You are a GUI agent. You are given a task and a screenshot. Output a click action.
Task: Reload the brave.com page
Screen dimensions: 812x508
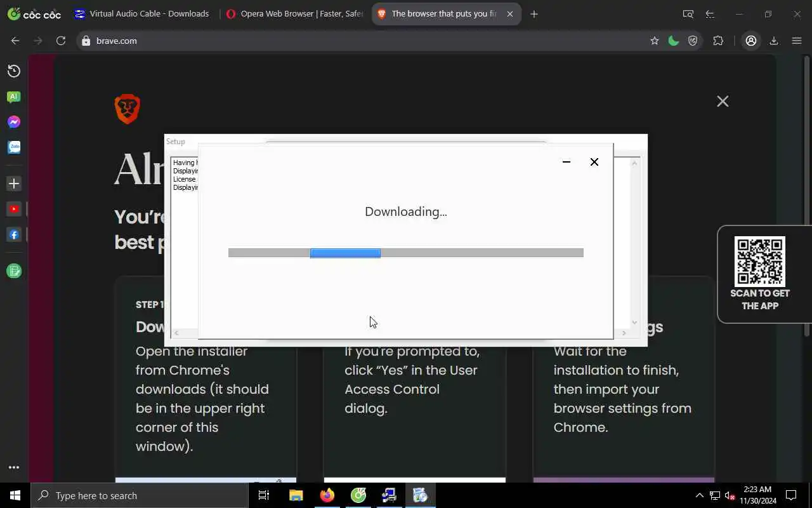coord(61,41)
